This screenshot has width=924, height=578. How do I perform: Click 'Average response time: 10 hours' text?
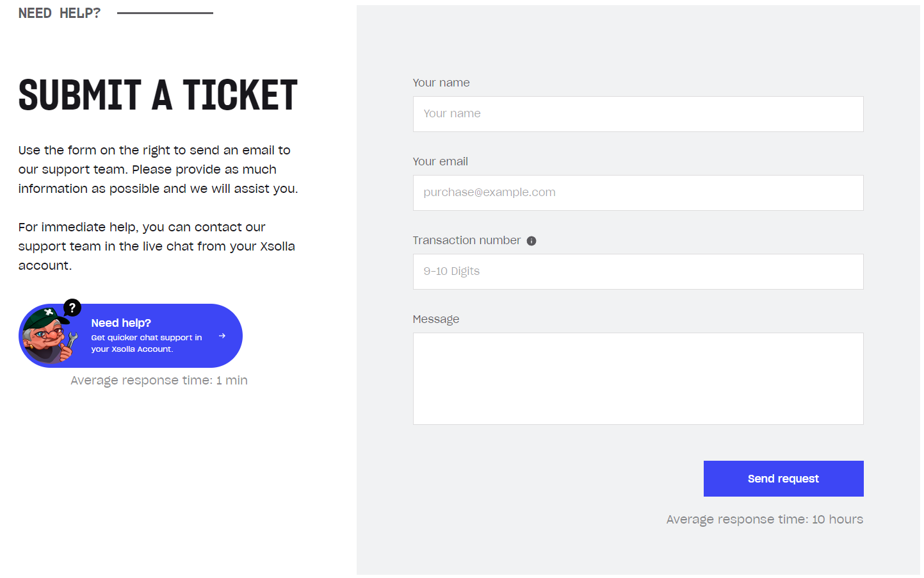click(764, 519)
